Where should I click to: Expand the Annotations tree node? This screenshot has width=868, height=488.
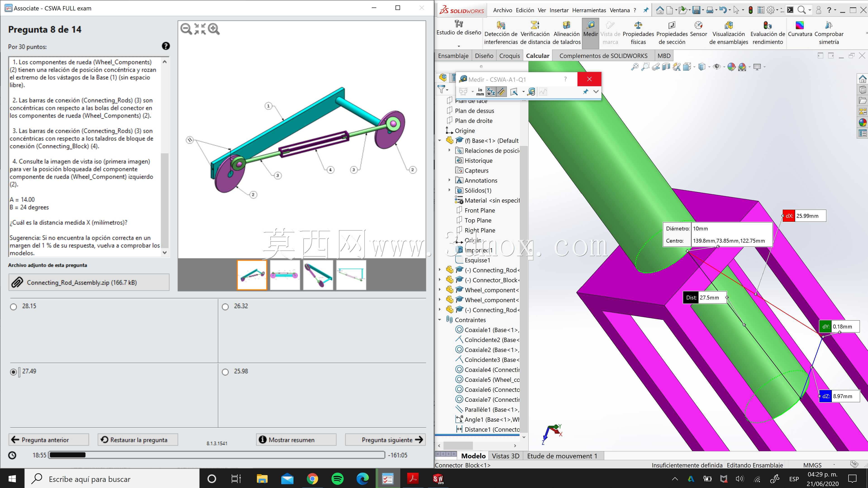[449, 180]
